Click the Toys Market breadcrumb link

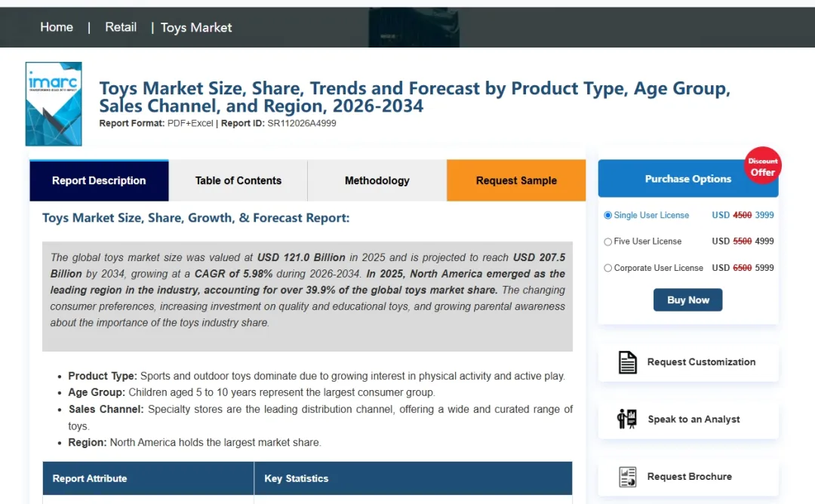[196, 28]
